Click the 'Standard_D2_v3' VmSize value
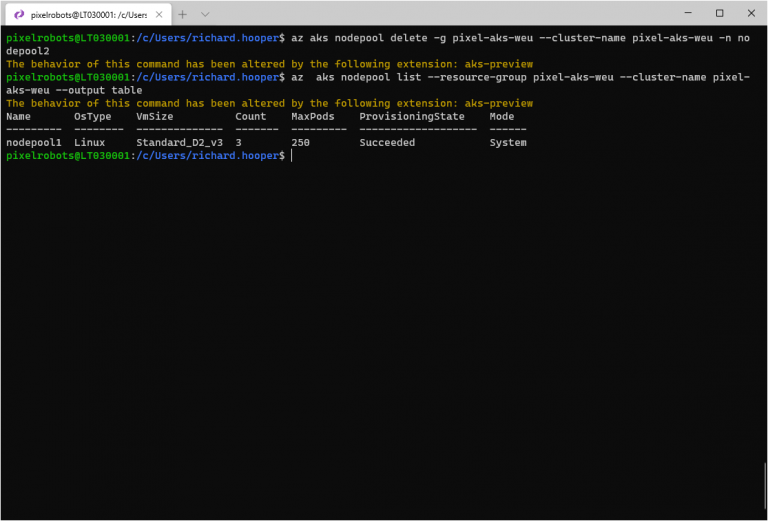 point(179,142)
